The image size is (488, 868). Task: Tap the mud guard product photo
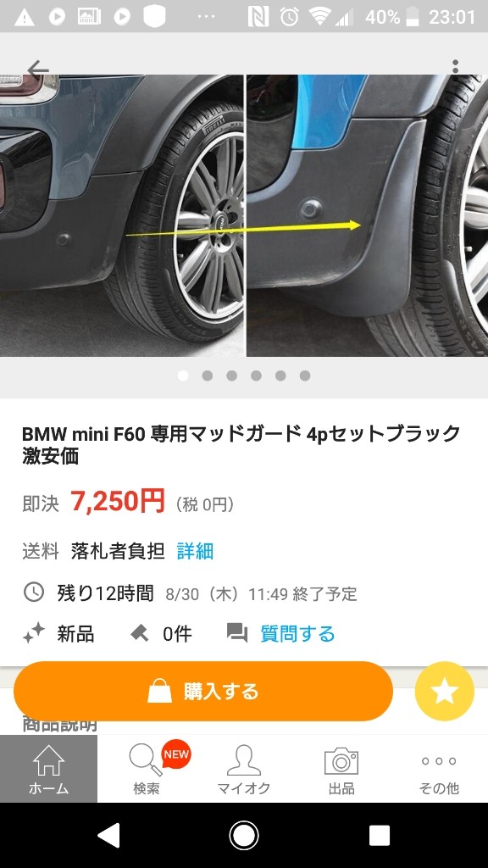point(244,216)
